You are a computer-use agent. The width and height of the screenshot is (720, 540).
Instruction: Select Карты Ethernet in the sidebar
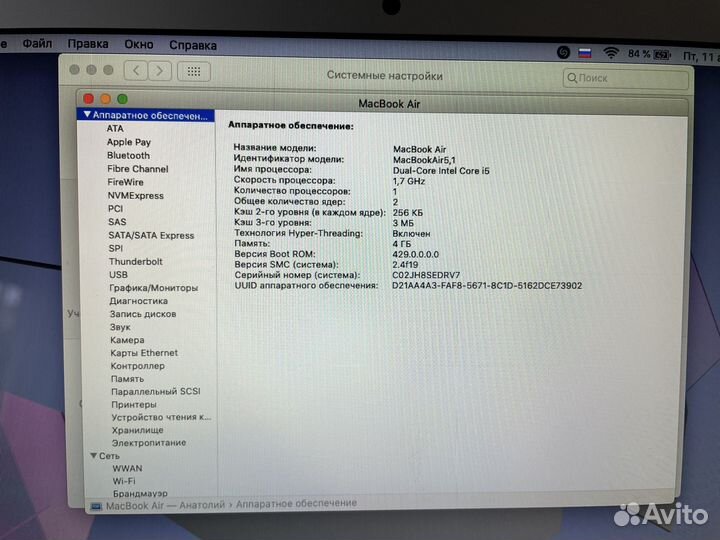(x=144, y=353)
